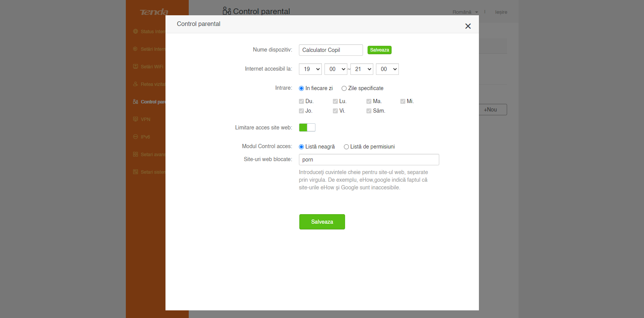This screenshot has height=318, width=644.
Task: Click the advanced settings sidebar icon
Action: coord(135,154)
